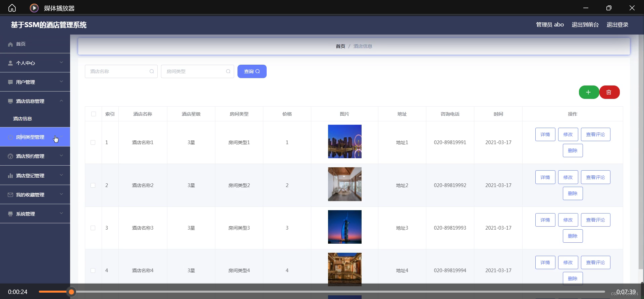Open the 系统管理 sidebar menu
The height and width of the screenshot is (299, 644).
35,214
